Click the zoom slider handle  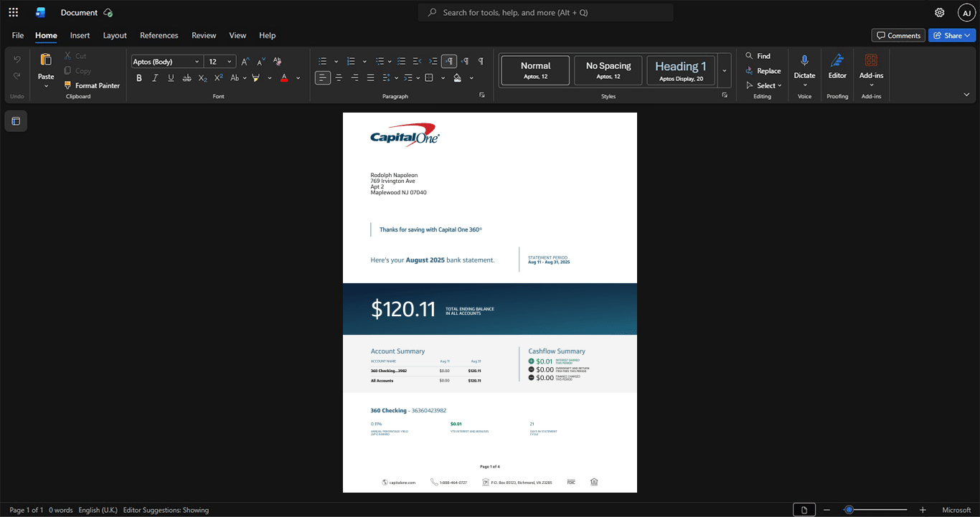tap(849, 510)
